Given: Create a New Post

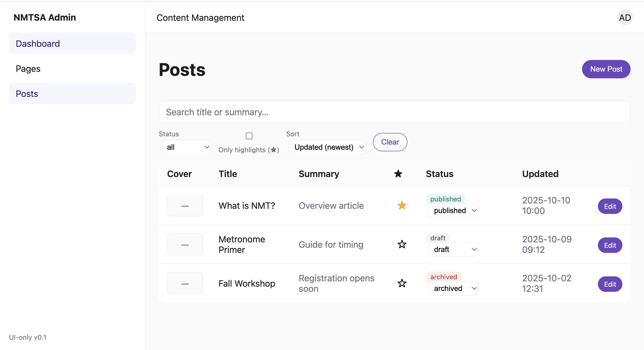Looking at the screenshot, I should pyautogui.click(x=606, y=69).
